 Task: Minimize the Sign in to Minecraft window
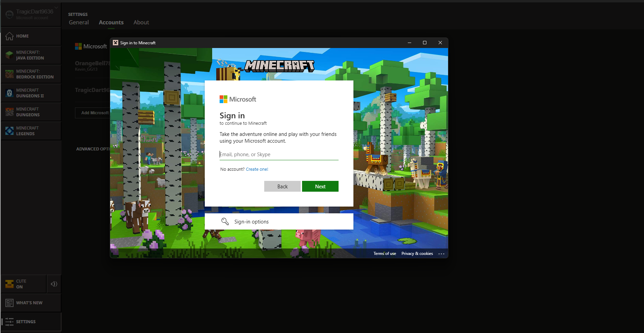point(410,43)
